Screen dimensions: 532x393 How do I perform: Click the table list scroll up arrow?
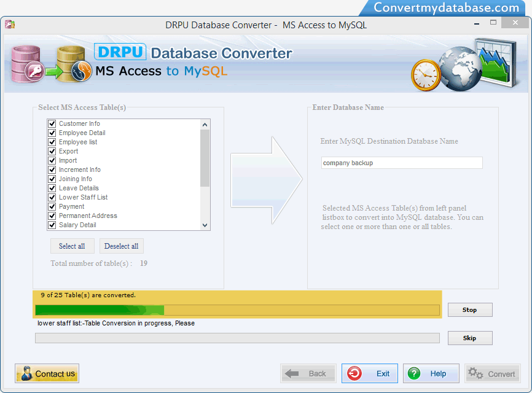pyautogui.click(x=205, y=125)
